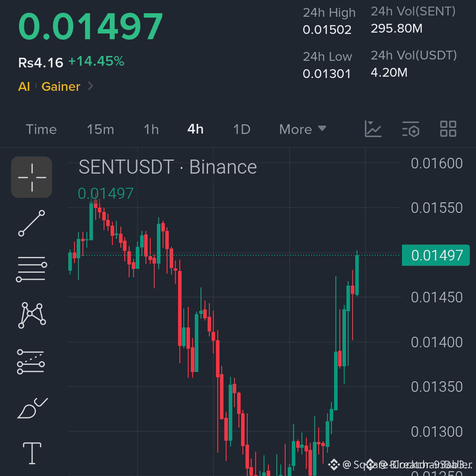476x476 pixels.
Task: Click the SENTUSDT · Binance chart title
Action: (167, 167)
